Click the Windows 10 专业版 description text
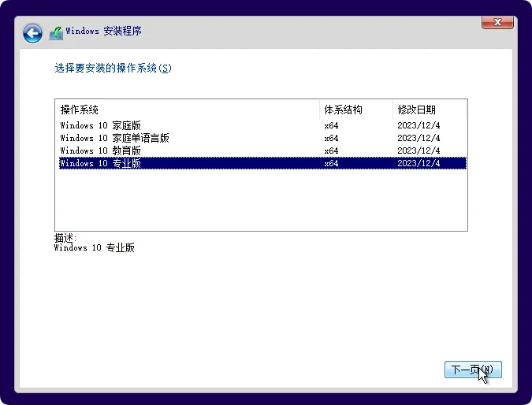Image resolution: width=532 pixels, height=405 pixels. 95,247
